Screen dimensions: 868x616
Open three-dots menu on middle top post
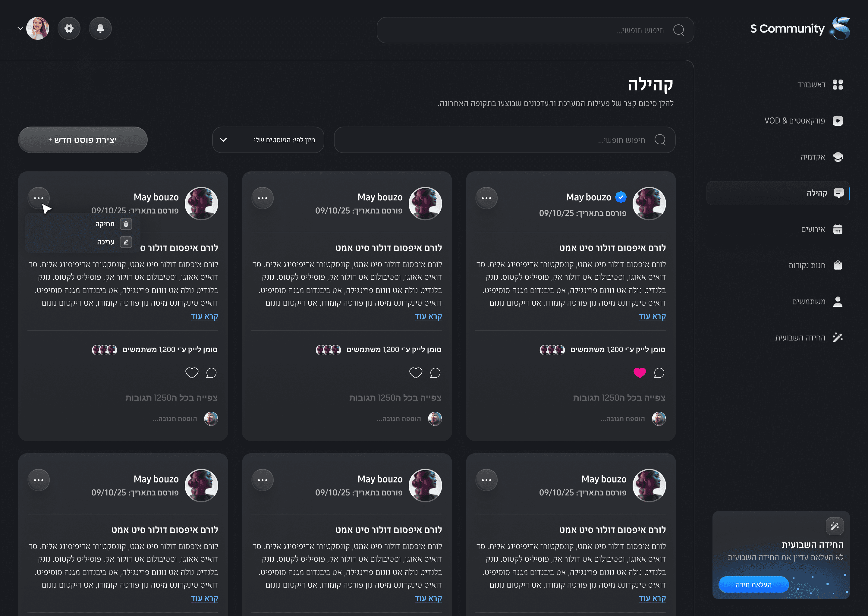pyautogui.click(x=263, y=198)
